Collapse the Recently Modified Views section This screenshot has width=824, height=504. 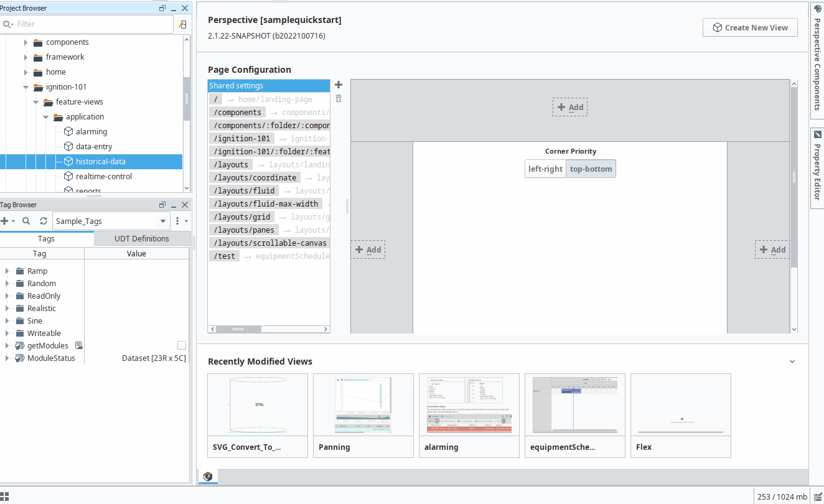tap(792, 361)
